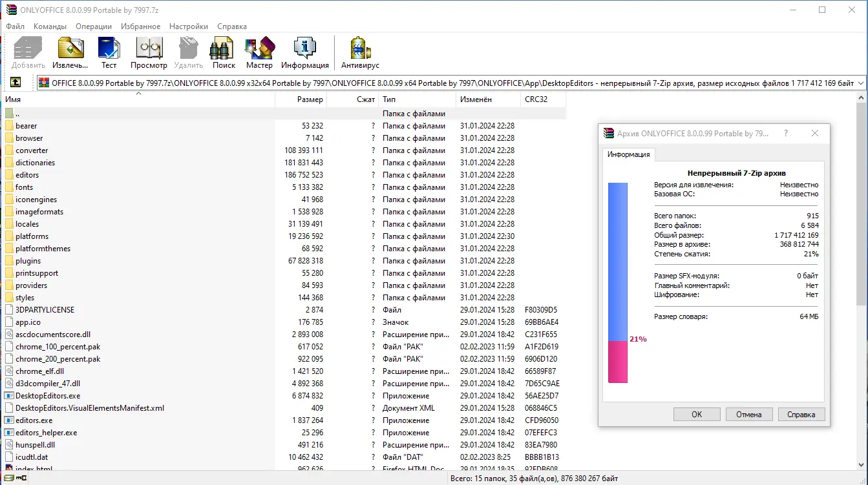Click the Добавить add toolbar icon
The height and width of the screenshot is (485, 868).
[28, 48]
